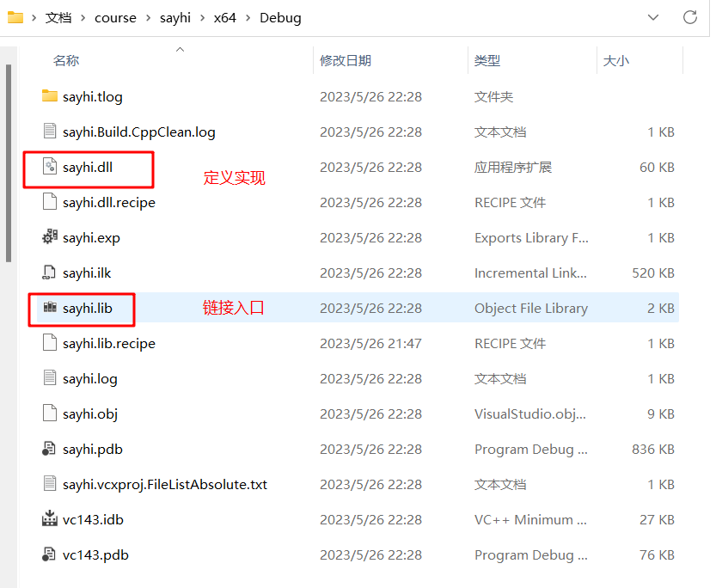Click the 520 KB size value
Screen dimensions: 716x588
(653, 273)
